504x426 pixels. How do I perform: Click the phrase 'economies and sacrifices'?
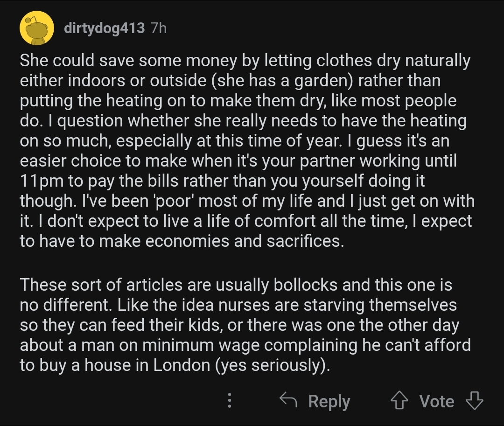tap(244, 241)
